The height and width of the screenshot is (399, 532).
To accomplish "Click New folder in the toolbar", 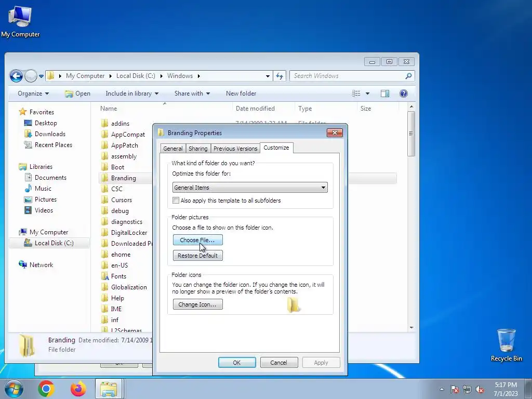I will point(241,94).
